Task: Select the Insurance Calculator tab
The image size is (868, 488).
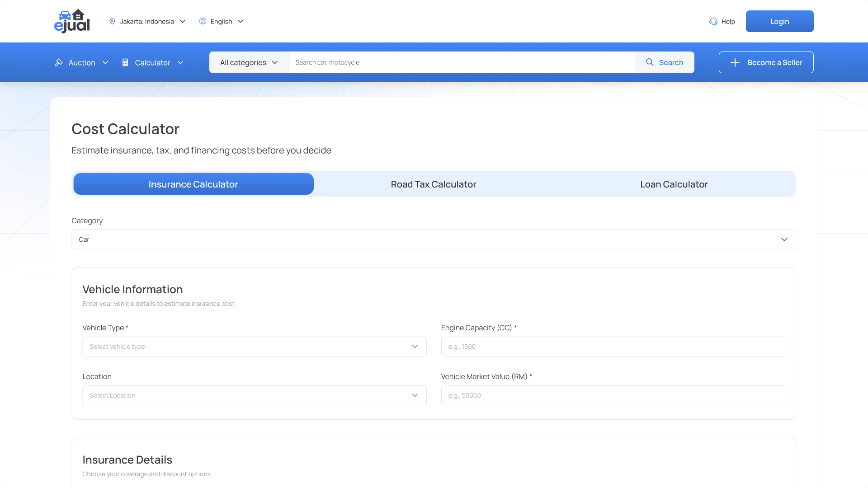Action: tap(193, 184)
